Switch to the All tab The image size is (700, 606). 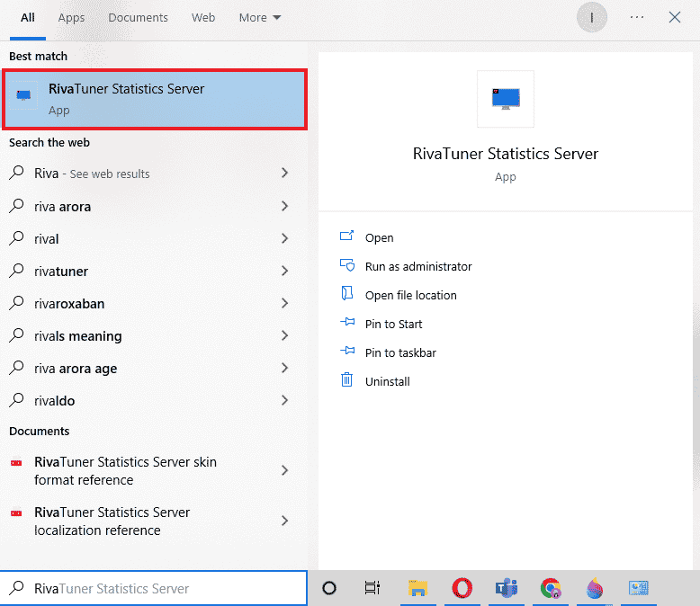[x=27, y=18]
